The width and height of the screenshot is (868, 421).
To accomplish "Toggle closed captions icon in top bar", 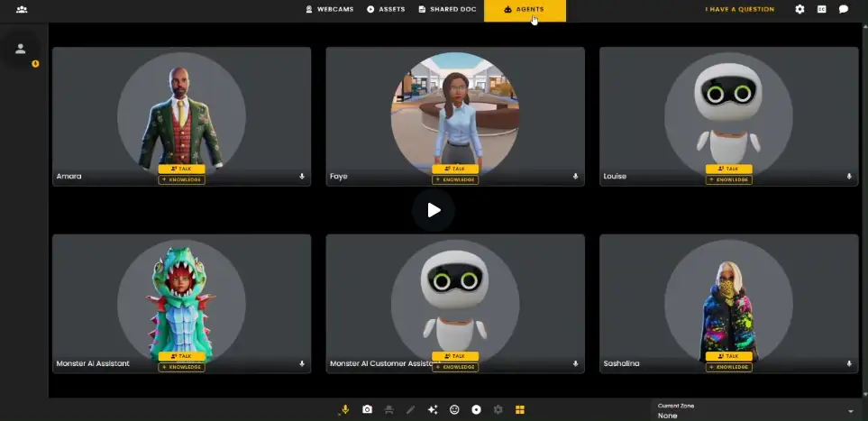I will coord(822,9).
